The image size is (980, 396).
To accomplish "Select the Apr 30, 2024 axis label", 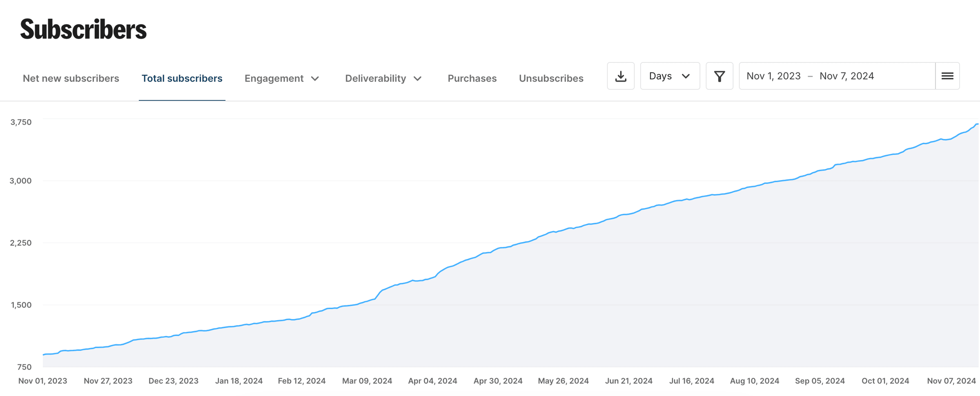I will (498, 381).
